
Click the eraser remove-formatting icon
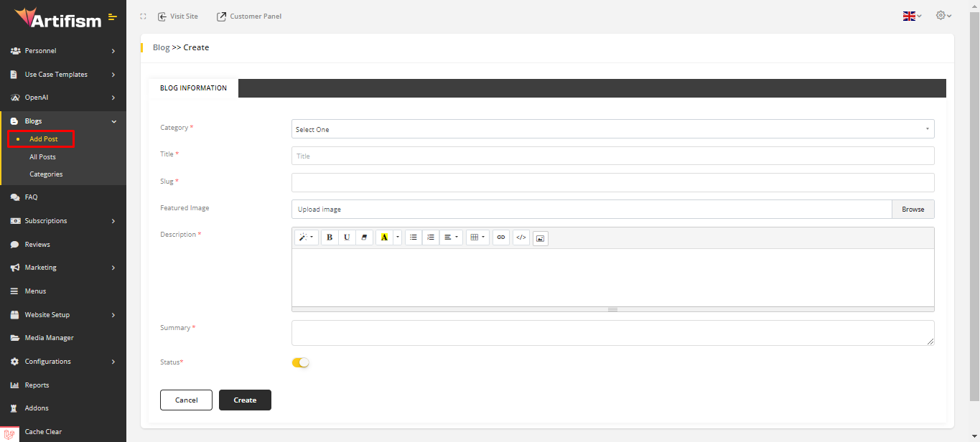pos(364,238)
